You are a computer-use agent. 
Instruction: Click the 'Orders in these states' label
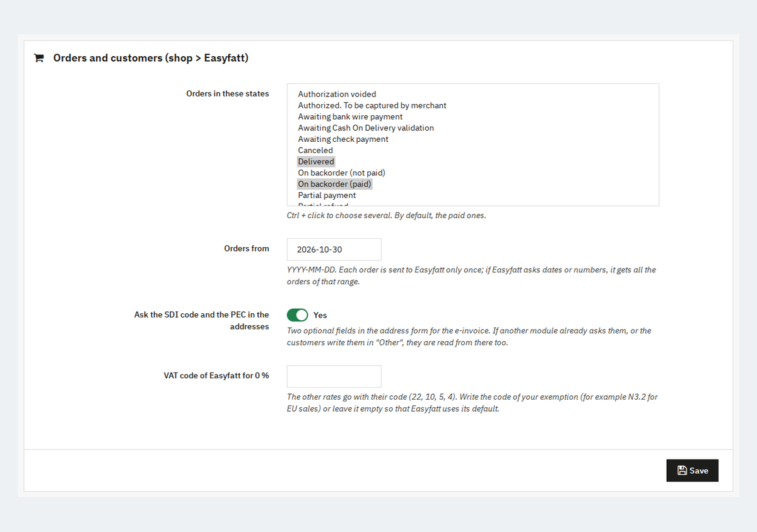[228, 93]
